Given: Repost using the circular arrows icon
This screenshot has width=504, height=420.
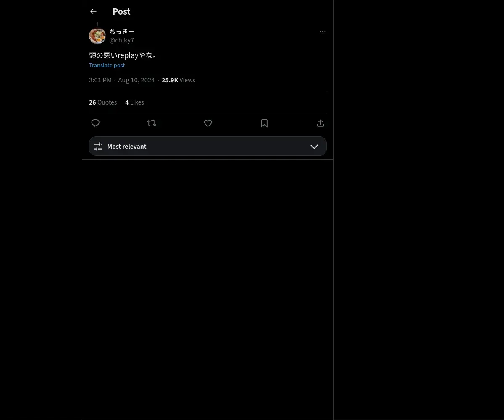Looking at the screenshot, I should [152, 123].
